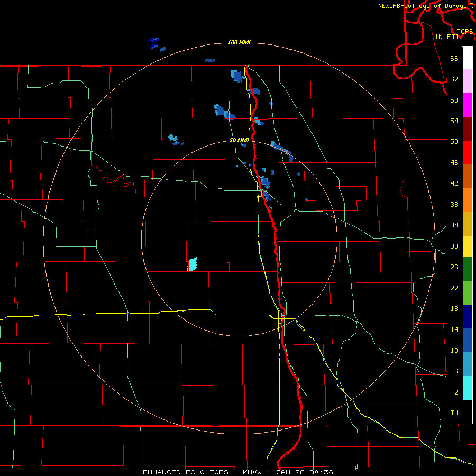This screenshot has height=476, width=476.
Task: Click the light blue band between 10 and 6
Action: click(x=467, y=364)
